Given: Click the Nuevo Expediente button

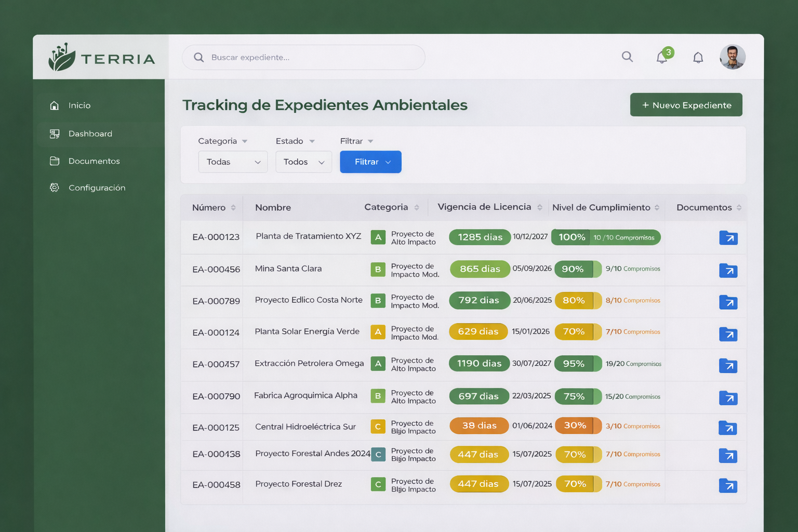Looking at the screenshot, I should [x=686, y=104].
